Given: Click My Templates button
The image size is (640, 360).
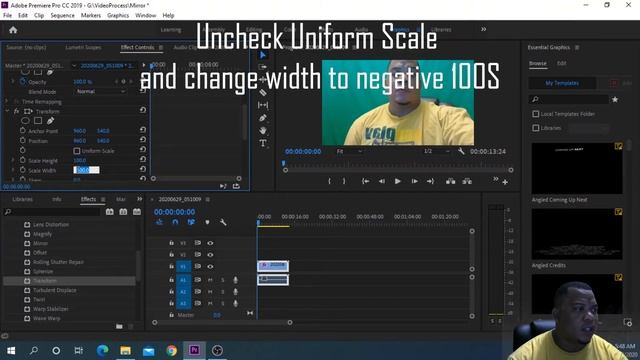Looking at the screenshot, I should pos(562,83).
